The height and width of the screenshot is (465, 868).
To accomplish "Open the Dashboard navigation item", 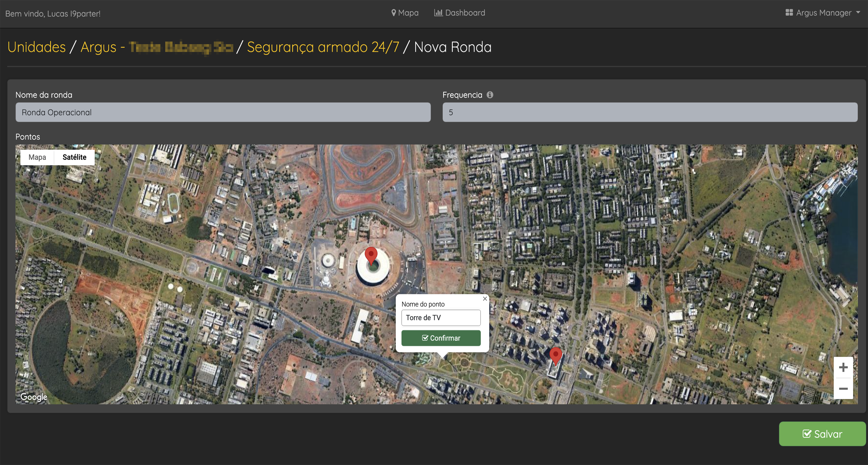I will (460, 13).
